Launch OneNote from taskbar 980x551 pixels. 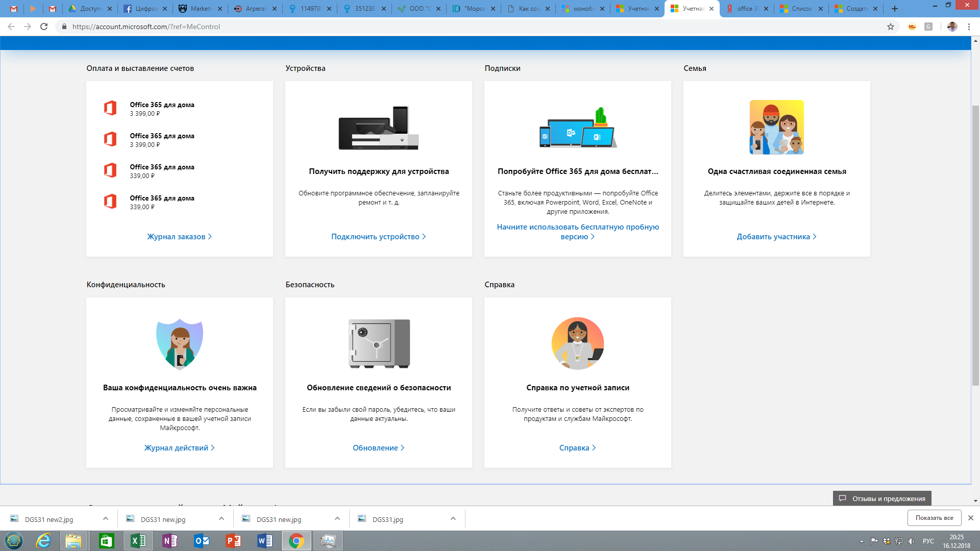coord(170,541)
